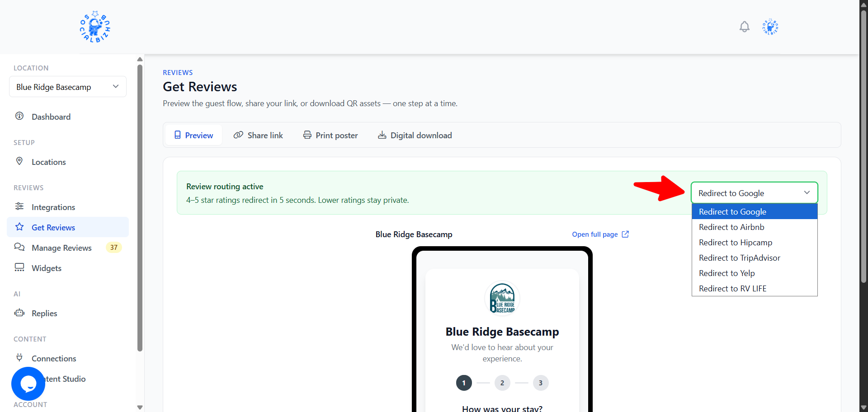868x412 pixels.
Task: Click the sidebar scrollbar thumb
Action: point(140,208)
